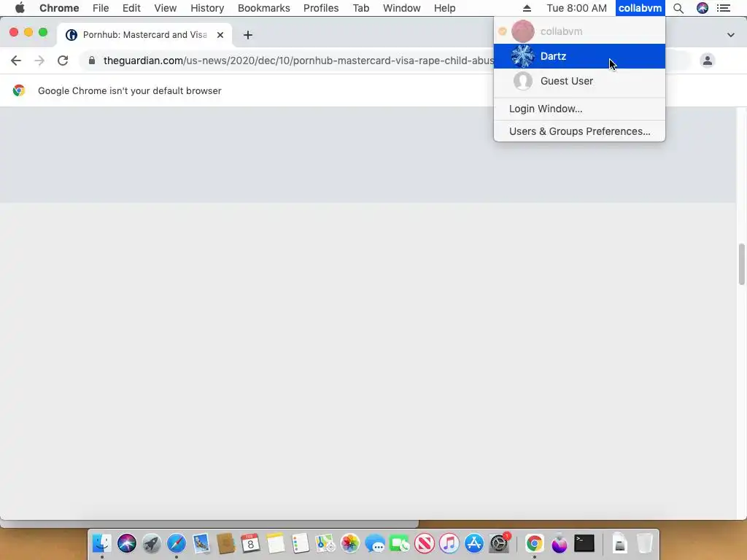The height and width of the screenshot is (560, 747).
Task: Open Spotlight search magnifier icon
Action: click(x=678, y=8)
